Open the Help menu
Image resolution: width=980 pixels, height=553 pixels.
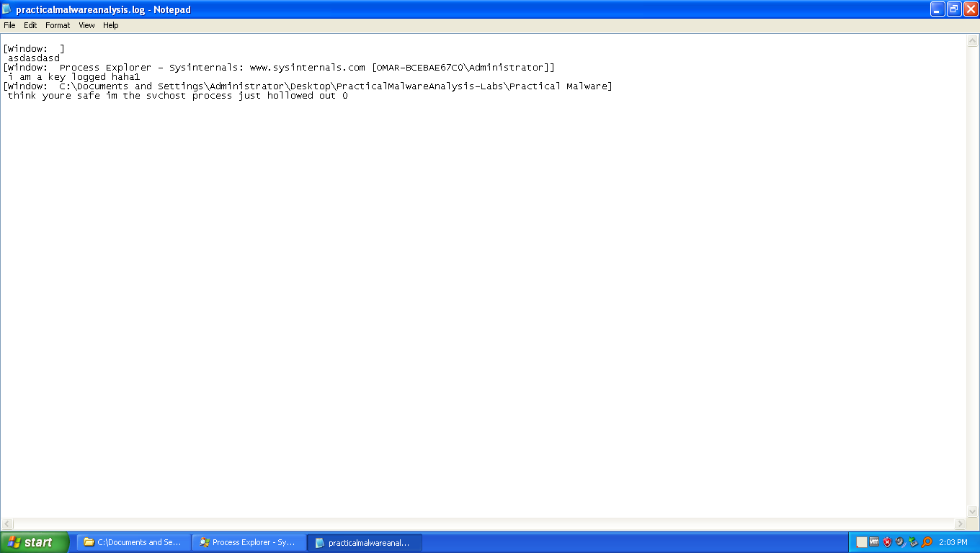pos(110,25)
